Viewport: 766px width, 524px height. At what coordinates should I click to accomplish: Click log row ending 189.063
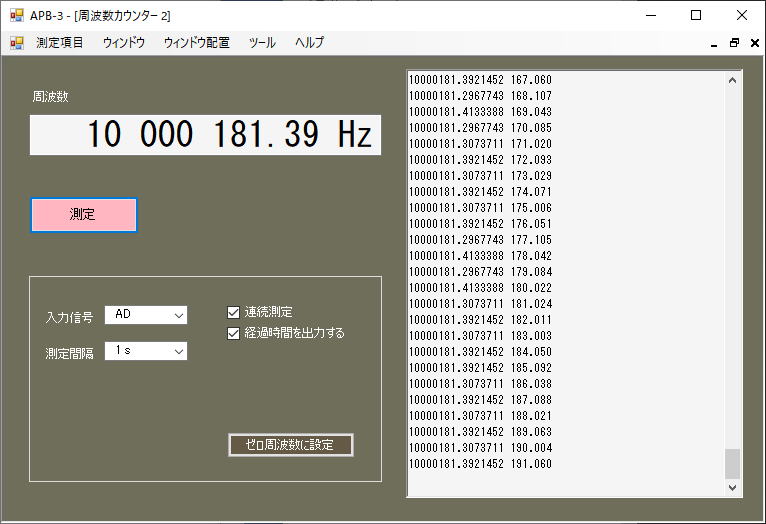point(480,432)
